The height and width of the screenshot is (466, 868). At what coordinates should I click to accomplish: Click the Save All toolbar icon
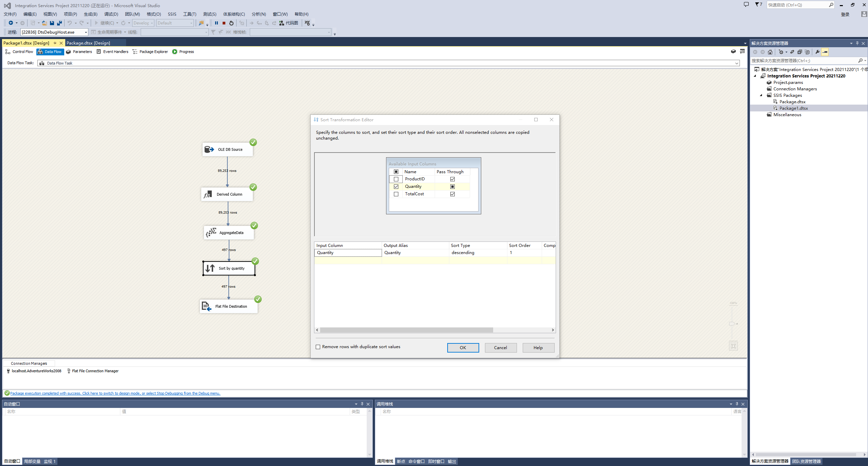tap(59, 23)
